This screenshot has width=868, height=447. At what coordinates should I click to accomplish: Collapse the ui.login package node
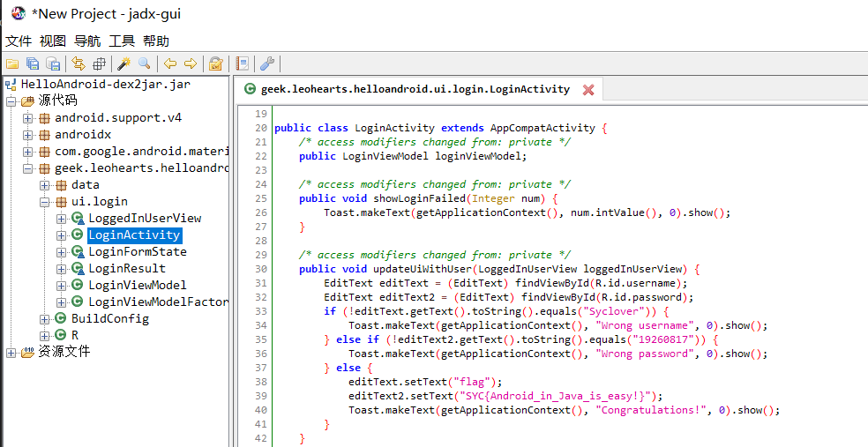45,202
